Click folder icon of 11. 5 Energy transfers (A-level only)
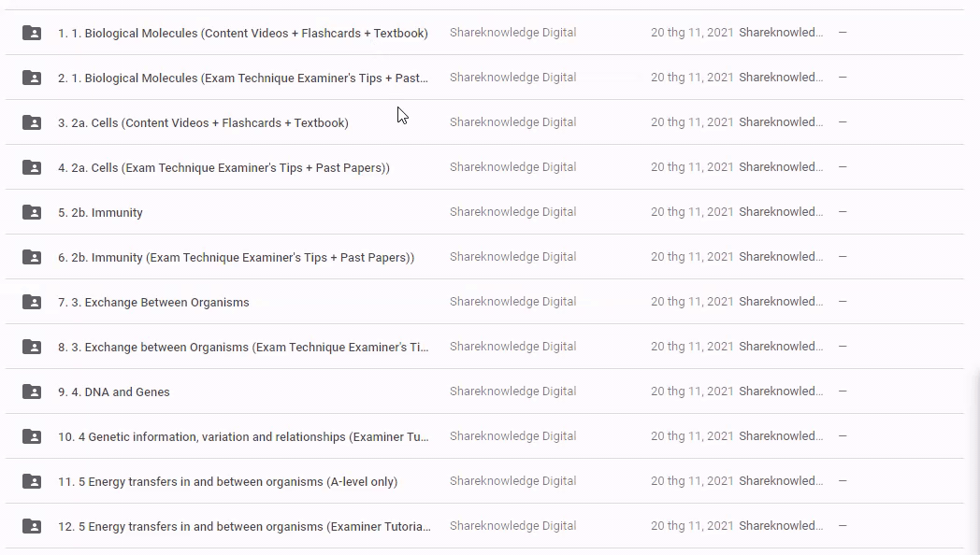The height and width of the screenshot is (555, 980). click(32, 481)
